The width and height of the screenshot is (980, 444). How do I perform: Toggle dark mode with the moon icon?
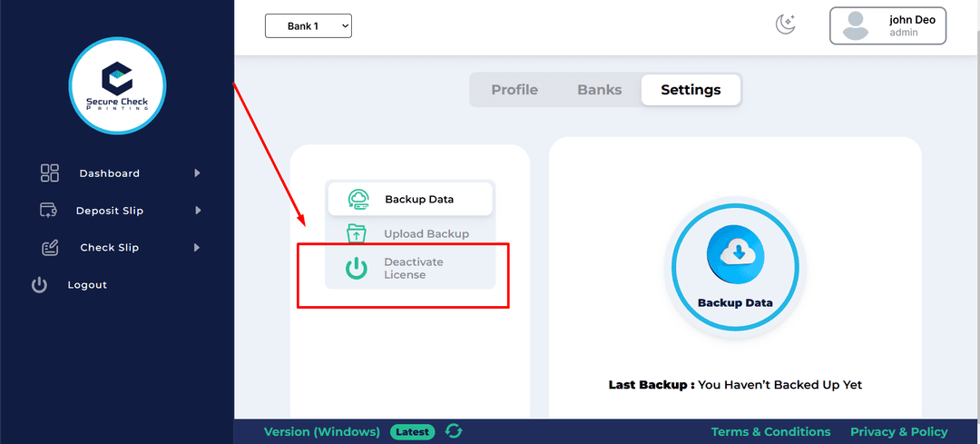785,25
